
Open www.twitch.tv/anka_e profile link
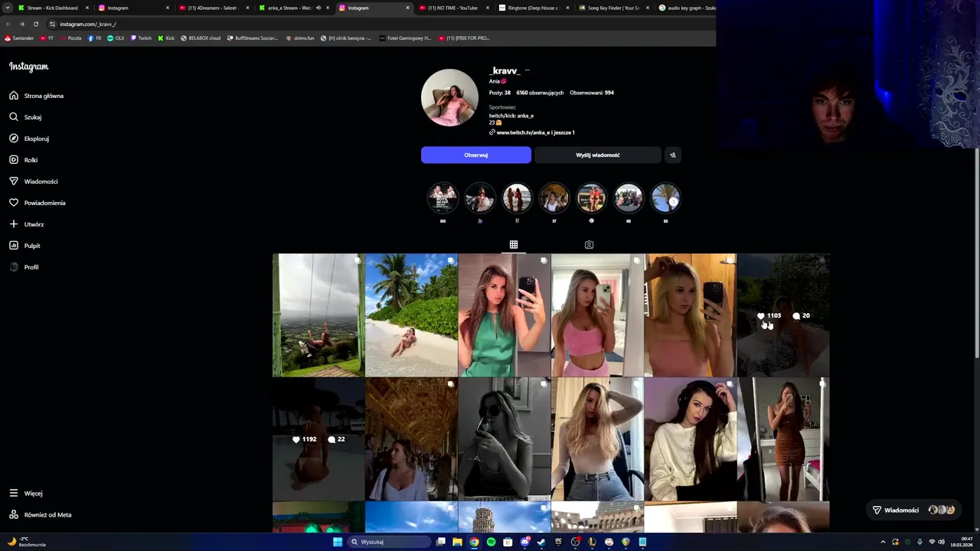(535, 132)
